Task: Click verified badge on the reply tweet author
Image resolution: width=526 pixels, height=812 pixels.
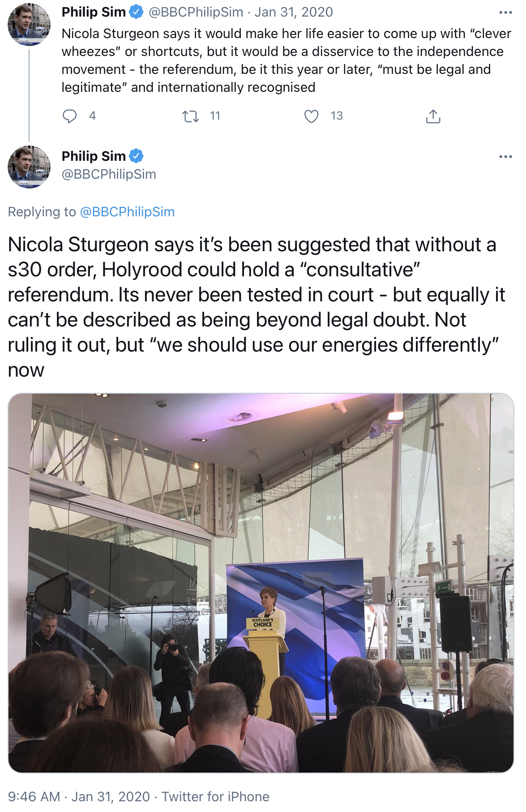Action: [136, 156]
